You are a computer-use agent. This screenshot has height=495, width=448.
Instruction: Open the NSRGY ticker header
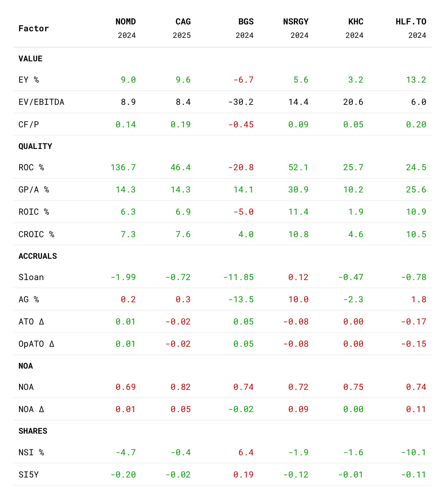(x=296, y=22)
